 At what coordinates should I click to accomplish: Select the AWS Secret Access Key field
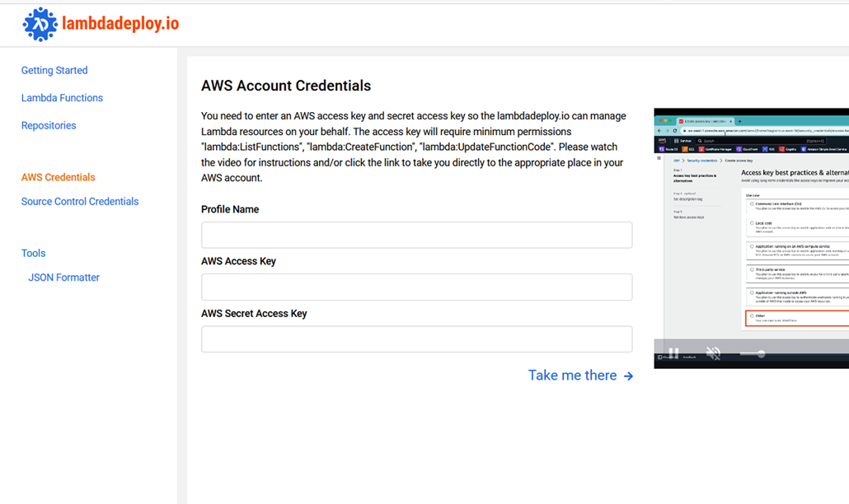coord(416,339)
